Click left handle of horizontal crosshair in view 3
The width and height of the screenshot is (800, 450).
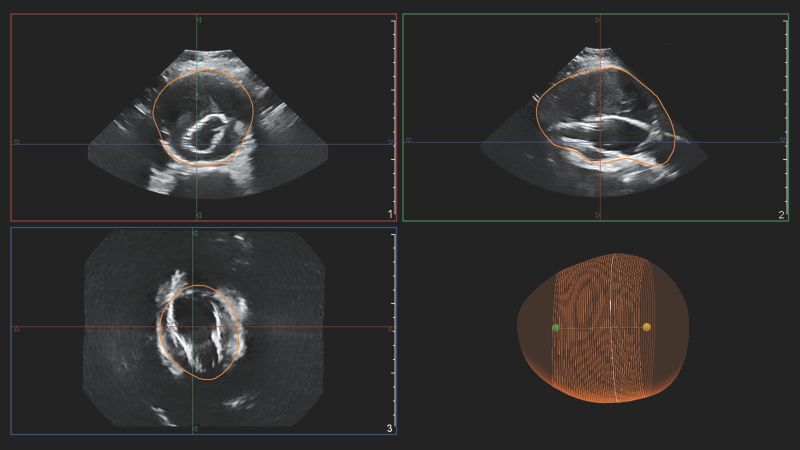pos(17,330)
